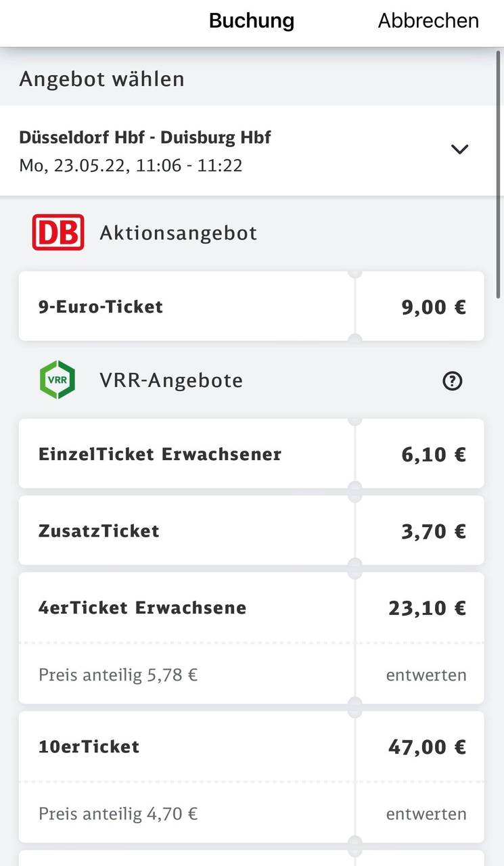504x866 pixels.
Task: Tap the 6,10 € price
Action: pyautogui.click(x=434, y=454)
